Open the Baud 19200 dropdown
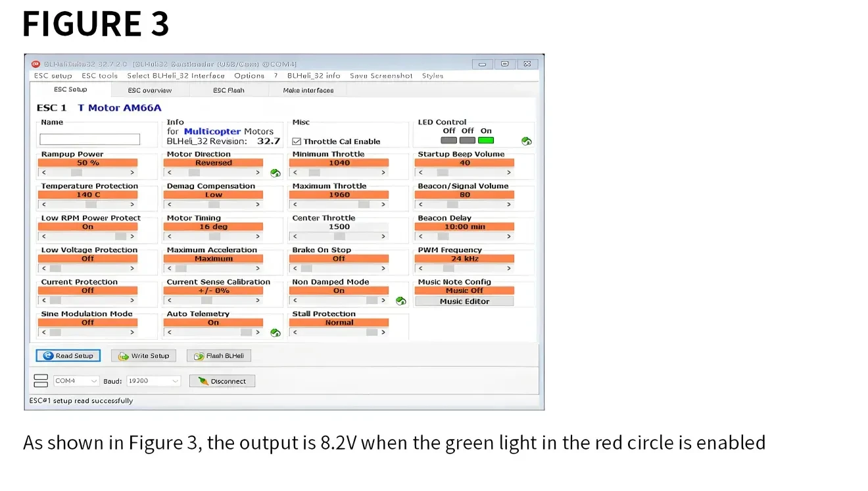The width and height of the screenshot is (868, 491). tap(153, 381)
